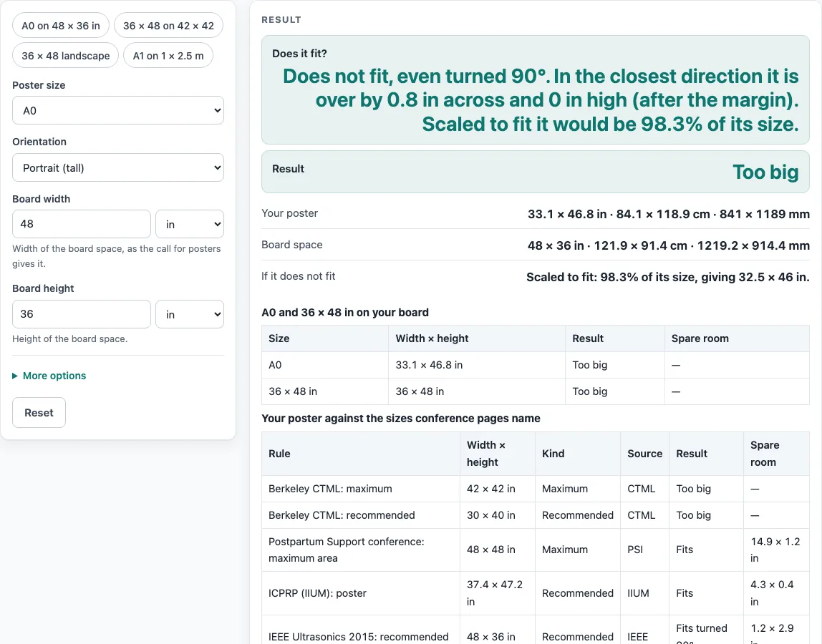The width and height of the screenshot is (822, 644).
Task: Click the '37.4 × 47.2 in' dimensions cell
Action: coord(498,593)
